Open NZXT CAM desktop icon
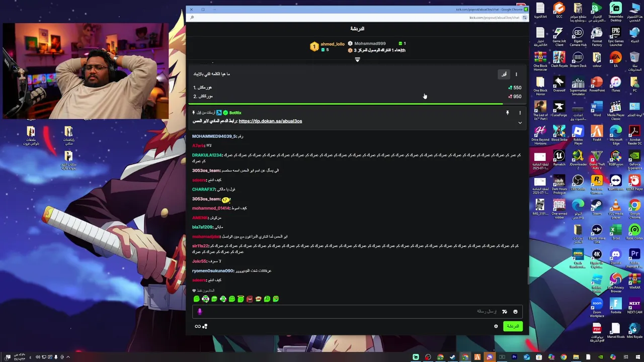Screen dimensions: 644x362 click(x=634, y=306)
